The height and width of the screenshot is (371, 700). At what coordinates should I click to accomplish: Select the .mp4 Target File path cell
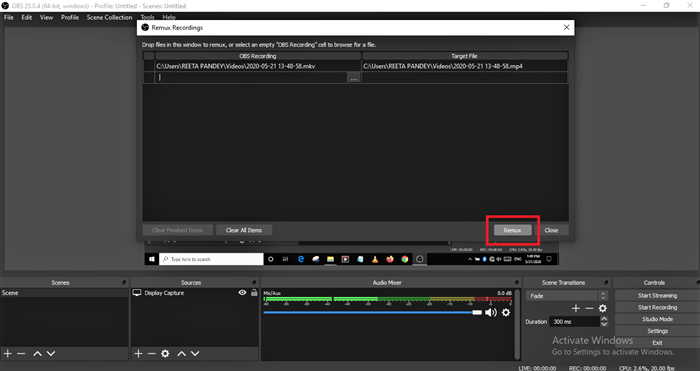tap(465, 66)
